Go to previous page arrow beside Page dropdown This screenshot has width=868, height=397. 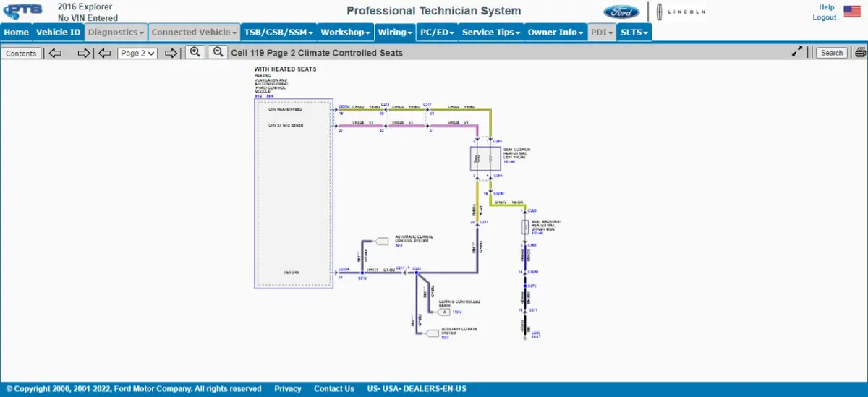point(105,53)
